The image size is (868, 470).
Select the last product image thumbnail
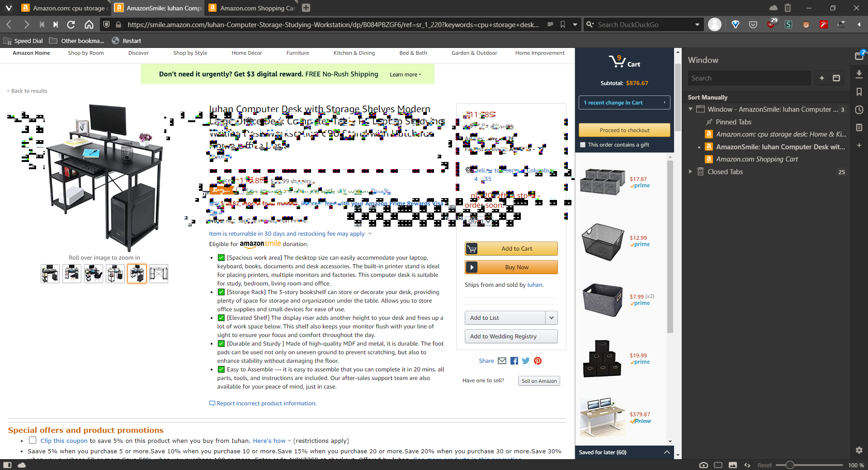159,274
